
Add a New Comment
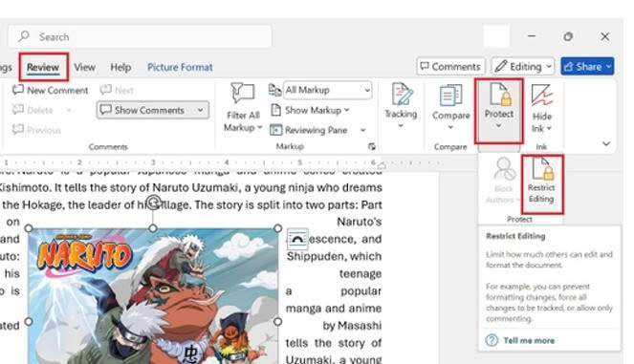50,90
